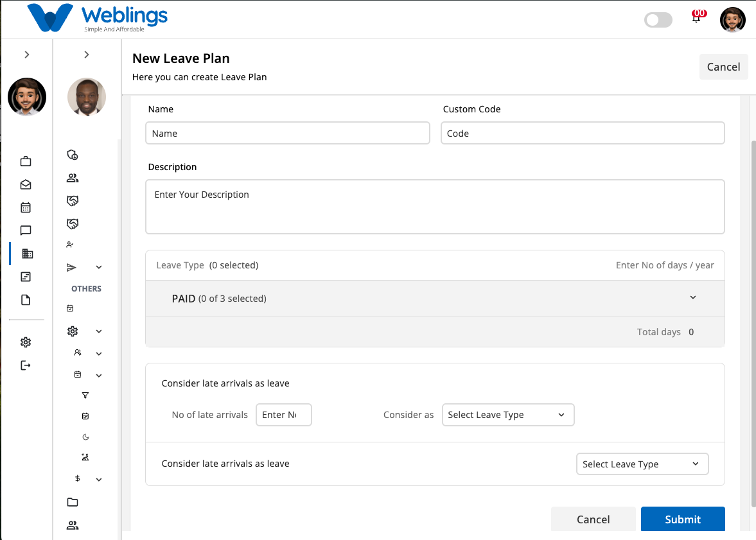Click the gear icon under OTHERS
The width and height of the screenshot is (756, 540).
point(73,331)
